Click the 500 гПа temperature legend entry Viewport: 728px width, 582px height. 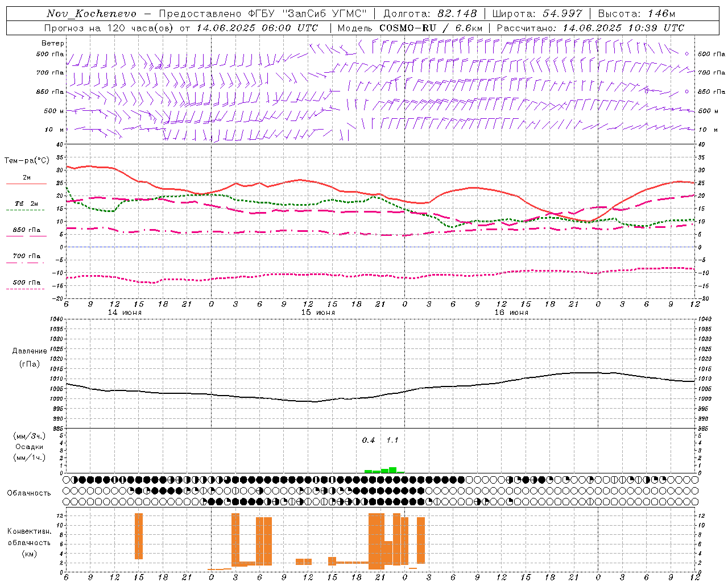(x=27, y=282)
